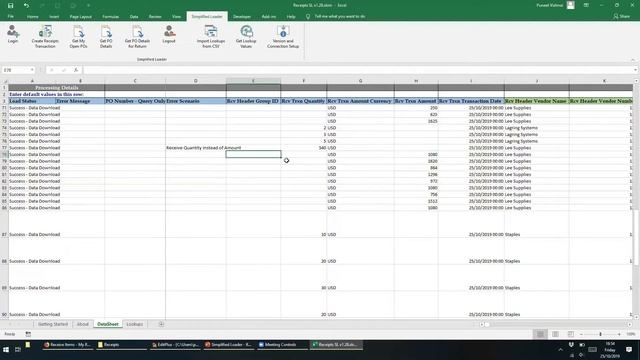Click Get Lookup Values icon
Viewport: 640px width, 360px height.
tap(246, 36)
